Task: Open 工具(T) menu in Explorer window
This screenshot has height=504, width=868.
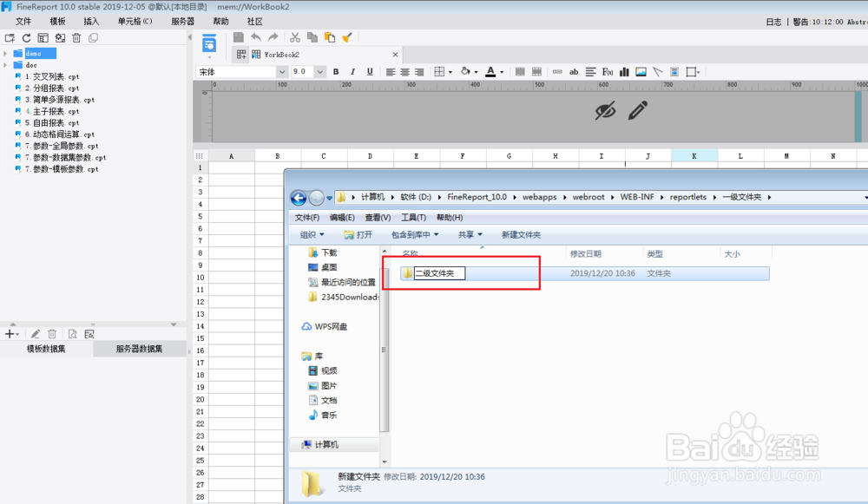Action: point(413,218)
